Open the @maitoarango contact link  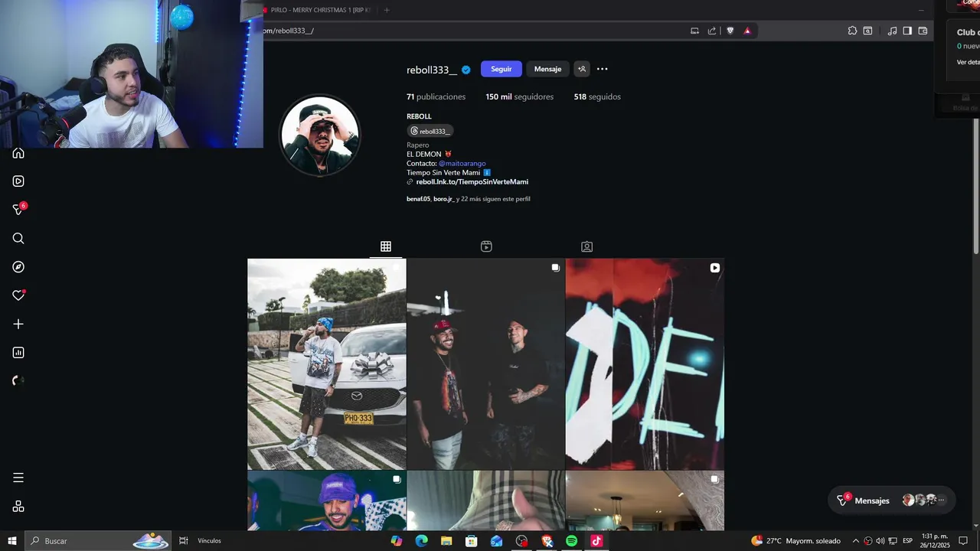[x=462, y=164]
